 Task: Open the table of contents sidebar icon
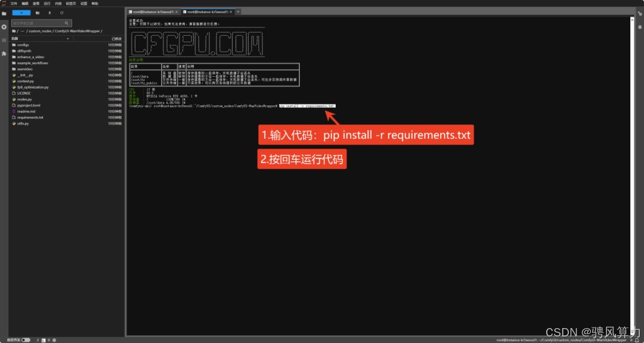[x=4, y=40]
